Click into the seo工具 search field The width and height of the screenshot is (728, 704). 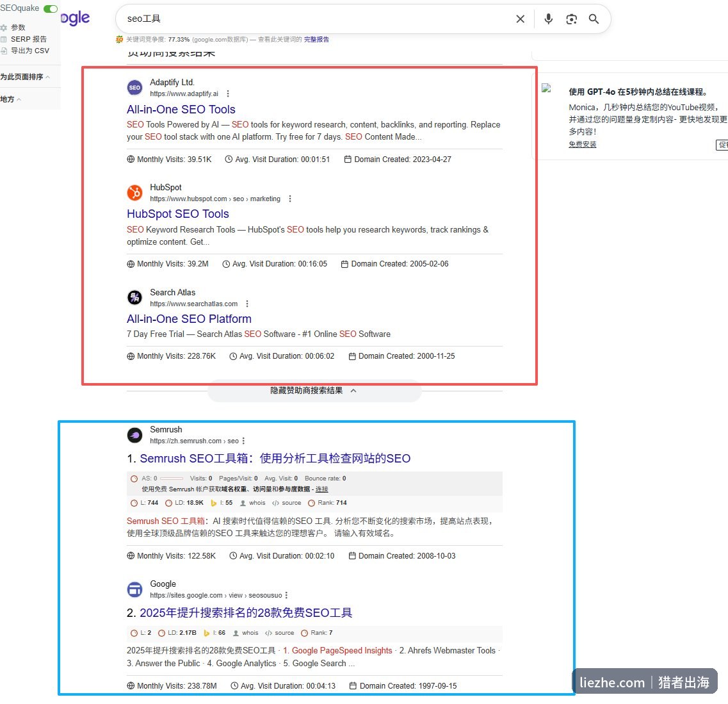(x=316, y=19)
